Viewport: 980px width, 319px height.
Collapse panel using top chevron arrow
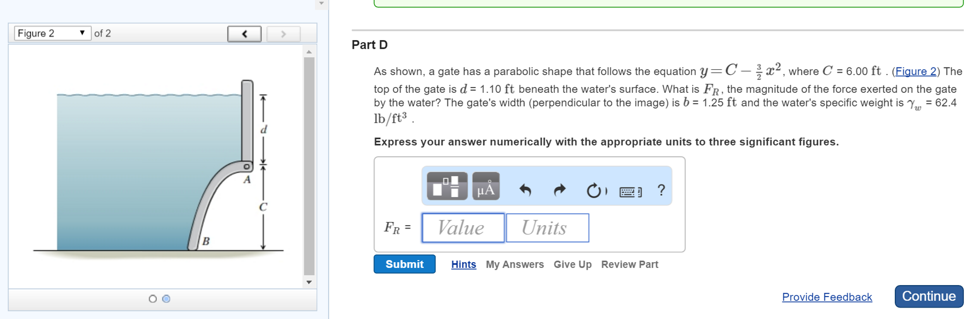click(x=322, y=3)
